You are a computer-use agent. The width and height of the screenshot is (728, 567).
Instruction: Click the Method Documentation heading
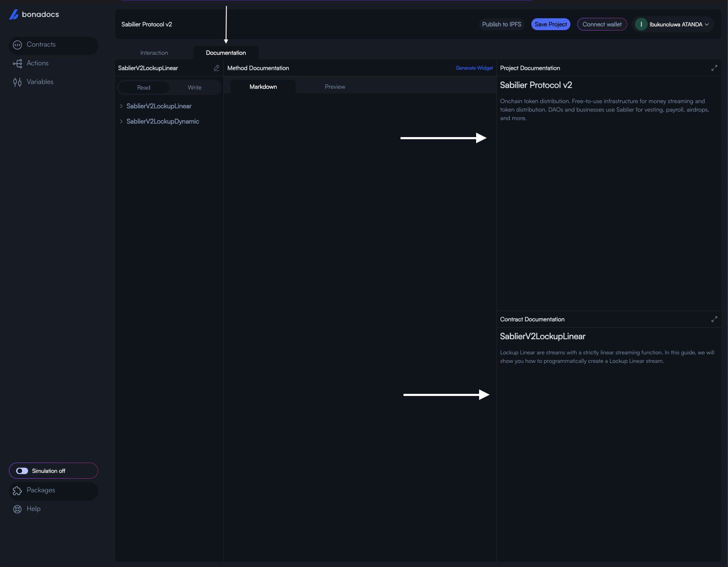(258, 68)
